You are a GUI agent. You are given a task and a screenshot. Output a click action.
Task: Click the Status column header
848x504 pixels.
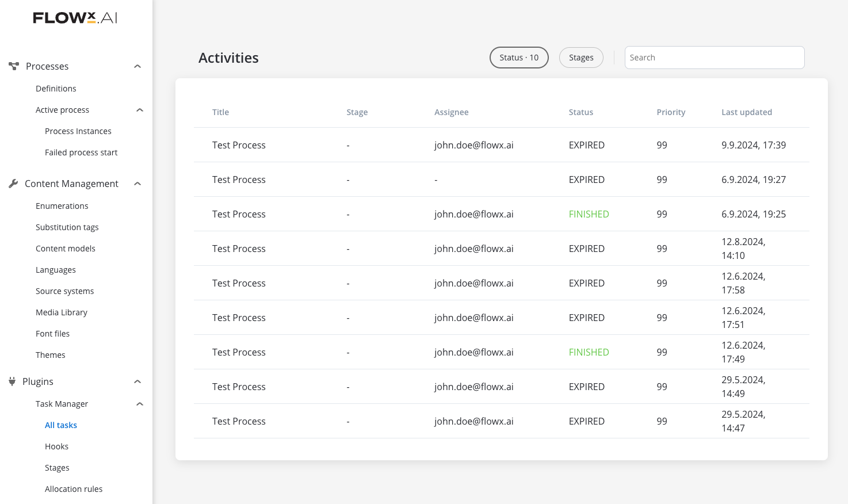[581, 112]
